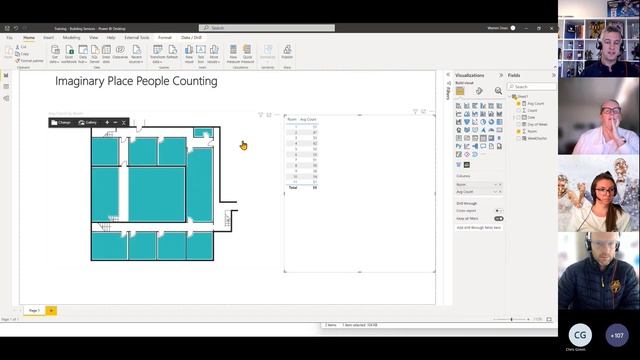Image resolution: width=640 pixels, height=360 pixels.
Task: Add a new page with plus button
Action: pos(51,311)
